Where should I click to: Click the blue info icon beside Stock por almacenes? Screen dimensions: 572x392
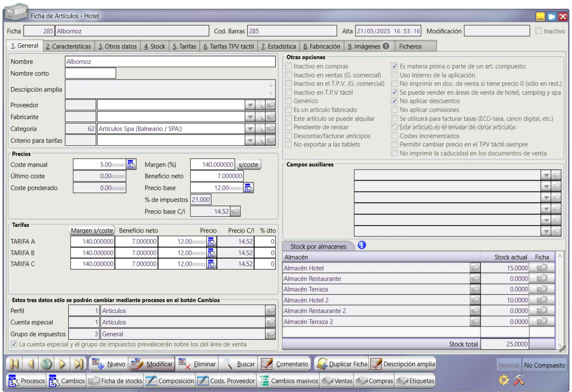tap(361, 245)
